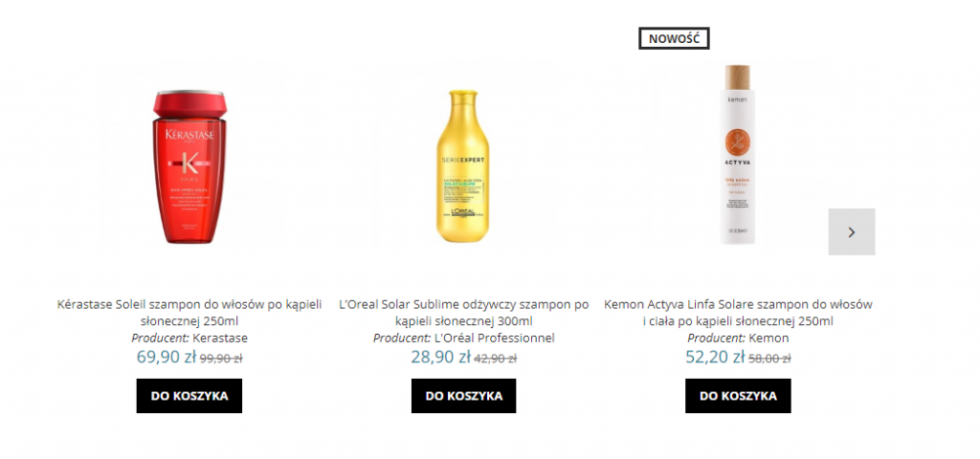Viewport: 980px width, 459px height.
Task: Click the NOWOŚĆ badge above the Kemon product
Action: (x=674, y=39)
